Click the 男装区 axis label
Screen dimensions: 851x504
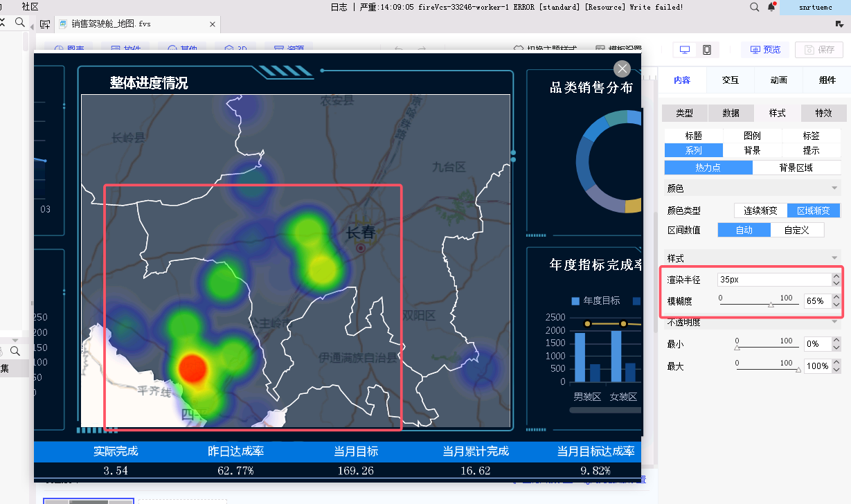pyautogui.click(x=587, y=397)
